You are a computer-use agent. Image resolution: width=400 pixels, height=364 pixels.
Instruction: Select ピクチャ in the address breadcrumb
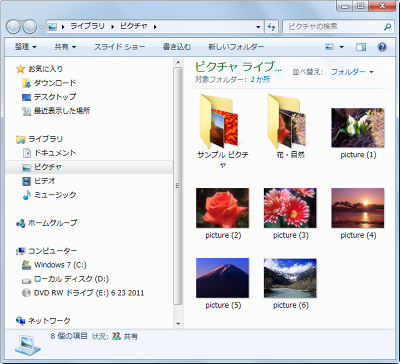click(133, 27)
